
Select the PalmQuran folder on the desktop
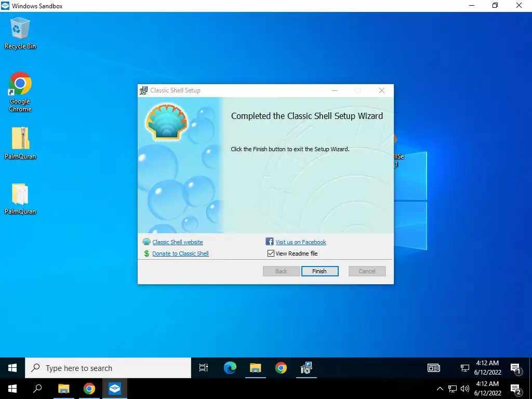tap(20, 198)
